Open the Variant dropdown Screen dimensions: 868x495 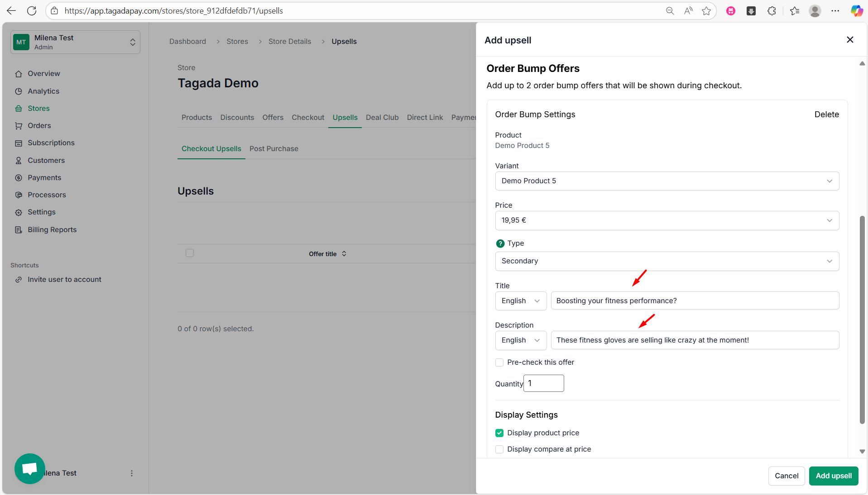tap(667, 181)
